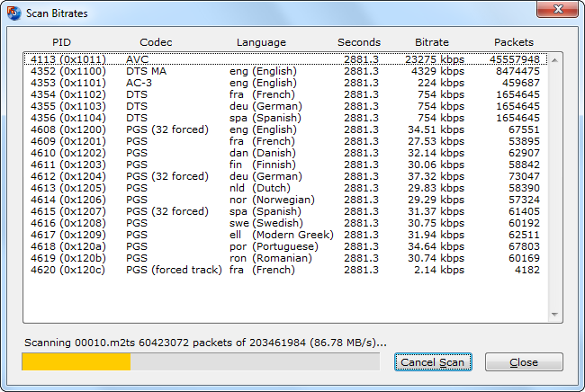The width and height of the screenshot is (585, 392).
Task: Click the Close button at bottom right
Action: [523, 362]
